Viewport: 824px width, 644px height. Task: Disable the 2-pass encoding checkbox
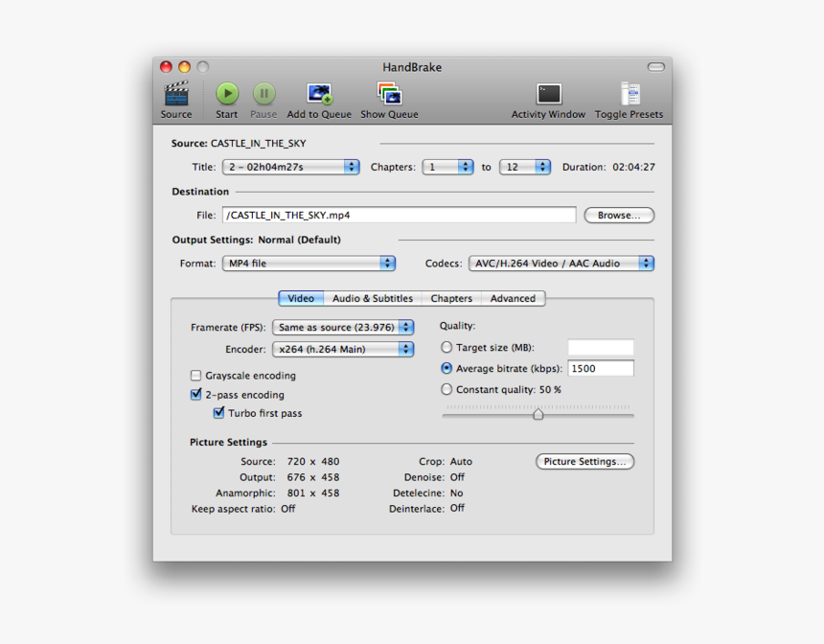pyautogui.click(x=196, y=395)
